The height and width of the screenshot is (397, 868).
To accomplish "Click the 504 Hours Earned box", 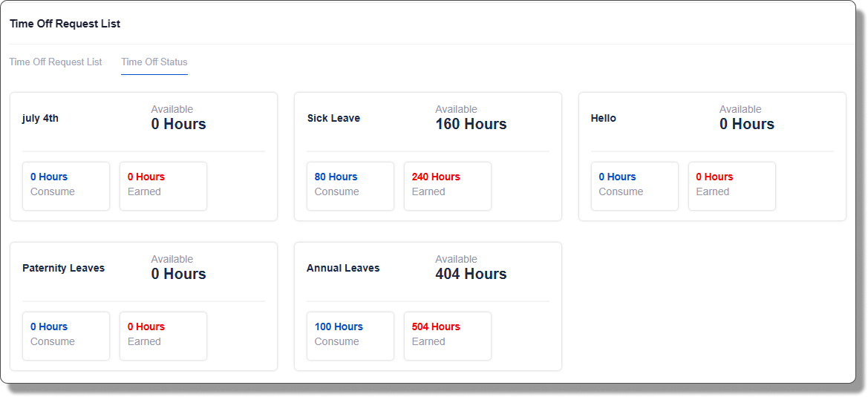I will [x=448, y=336].
